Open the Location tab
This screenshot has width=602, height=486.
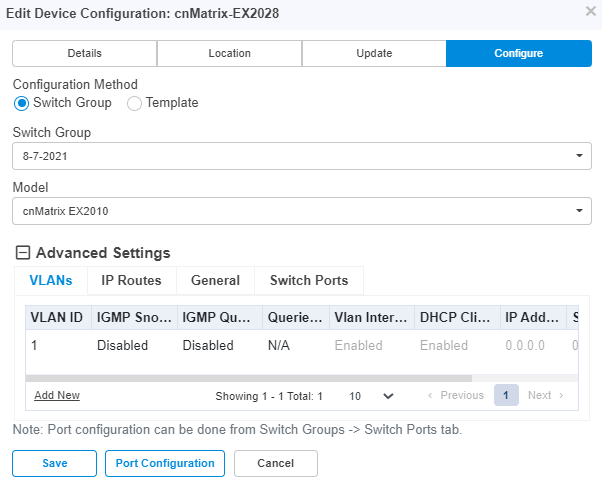pos(229,53)
